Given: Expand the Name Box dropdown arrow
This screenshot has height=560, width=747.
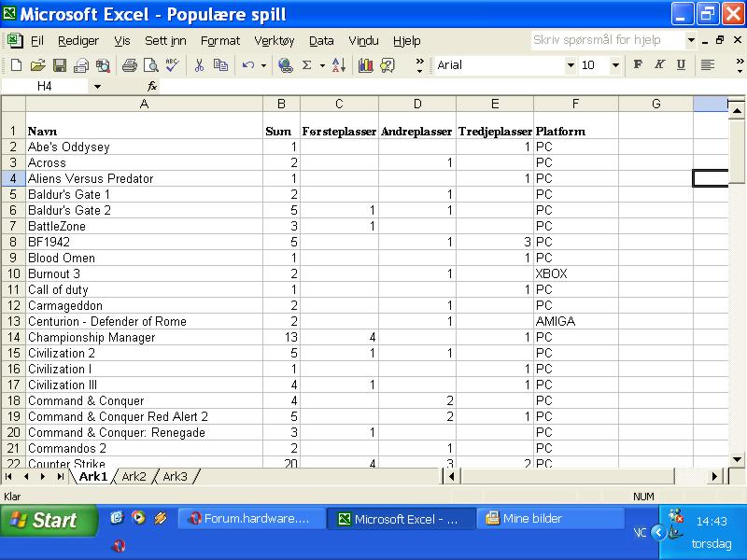Looking at the screenshot, I should click(97, 86).
